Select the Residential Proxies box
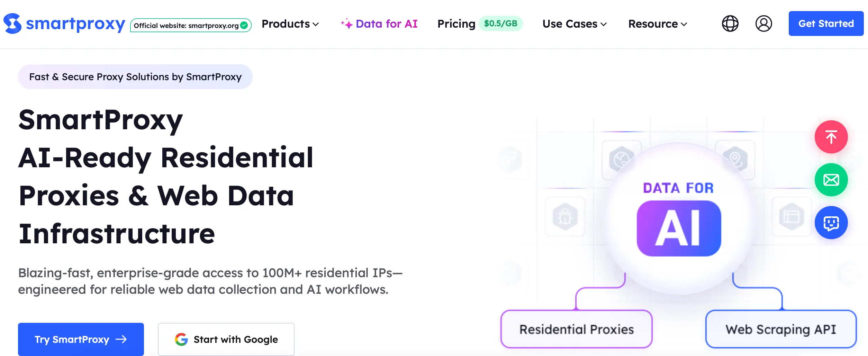868x356 pixels. [x=577, y=329]
